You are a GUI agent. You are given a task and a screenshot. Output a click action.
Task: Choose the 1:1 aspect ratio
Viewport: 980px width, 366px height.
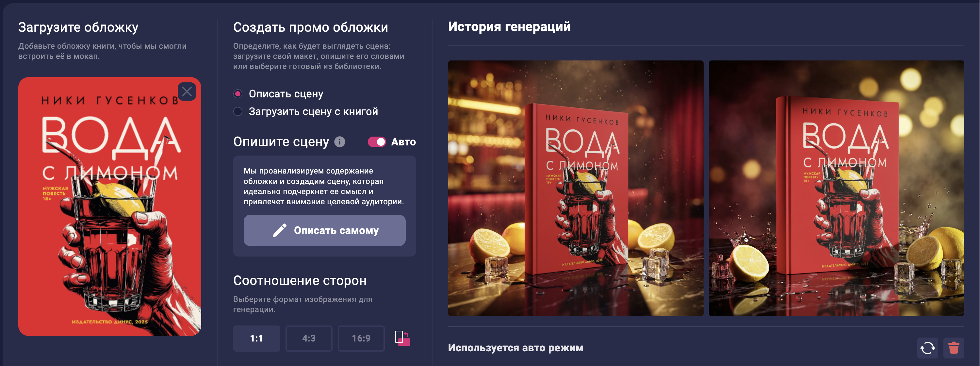pyautogui.click(x=256, y=338)
